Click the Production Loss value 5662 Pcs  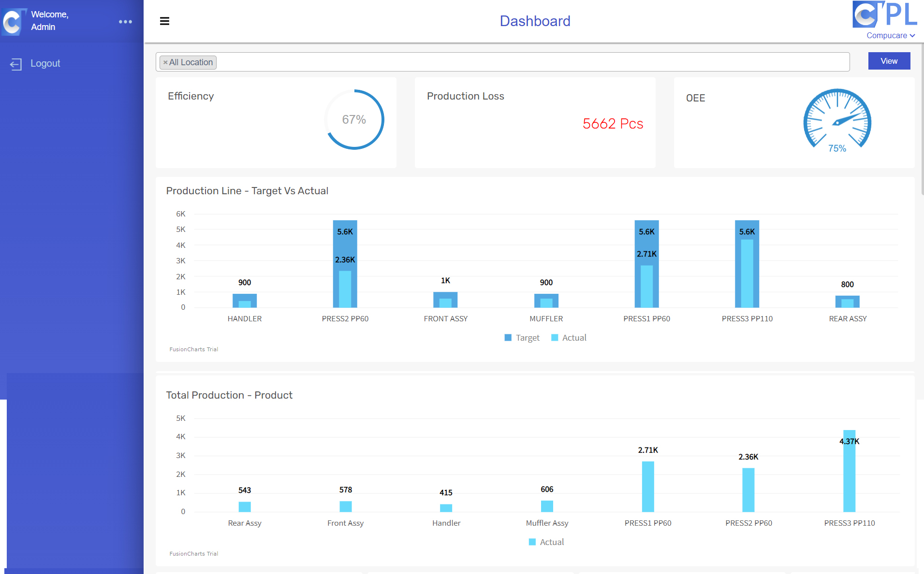coord(613,124)
